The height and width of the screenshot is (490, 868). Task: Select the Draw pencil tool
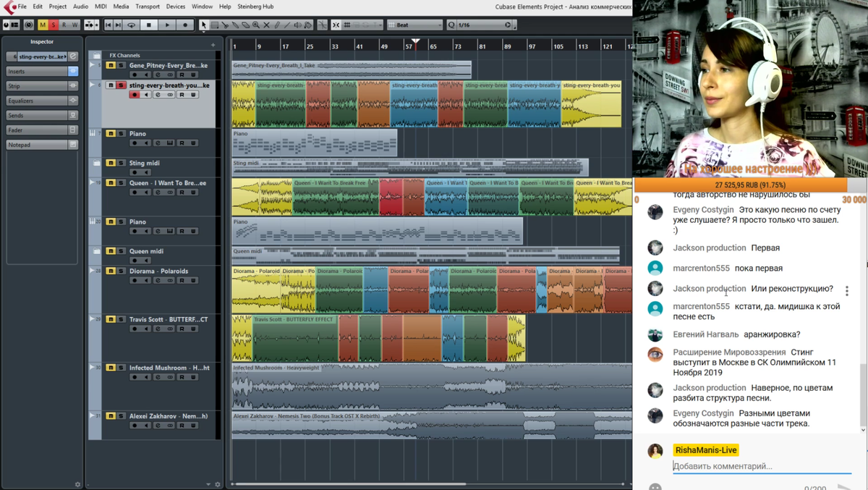point(277,25)
